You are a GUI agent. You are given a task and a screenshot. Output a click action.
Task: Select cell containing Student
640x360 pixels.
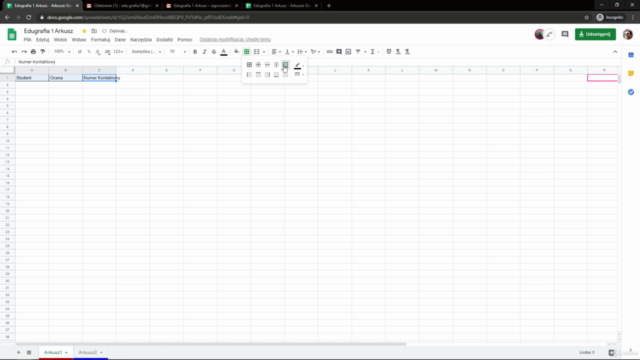point(32,78)
